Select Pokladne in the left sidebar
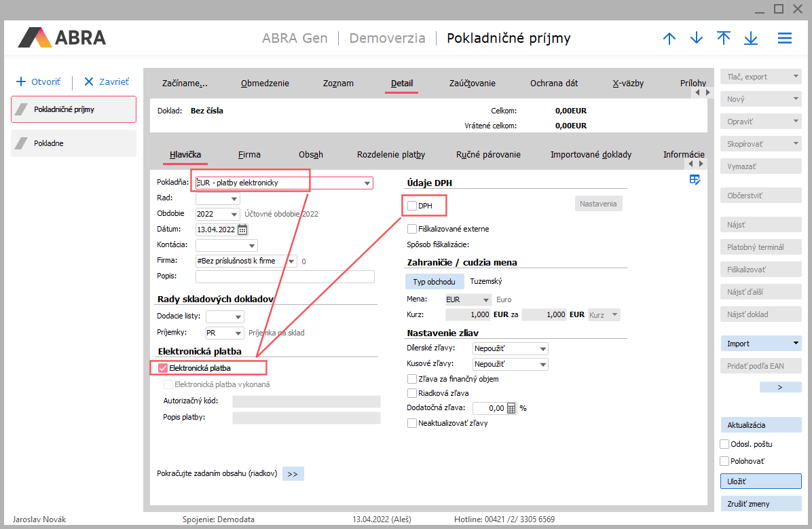 (x=73, y=143)
